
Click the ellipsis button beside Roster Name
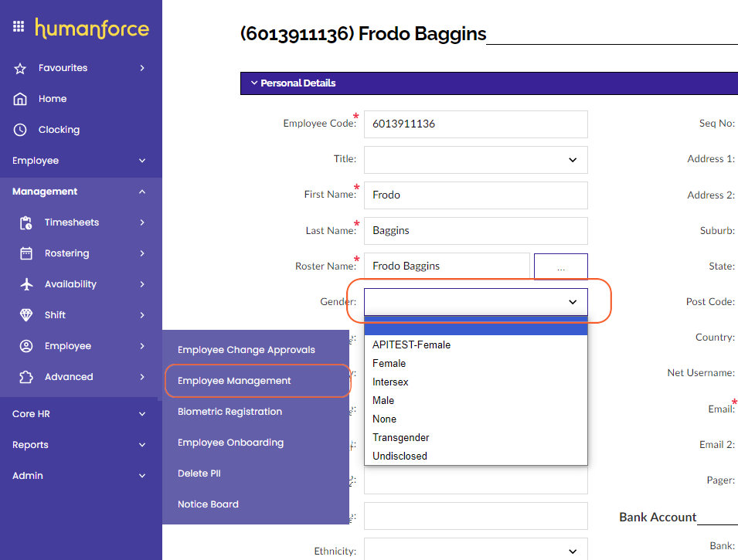560,266
